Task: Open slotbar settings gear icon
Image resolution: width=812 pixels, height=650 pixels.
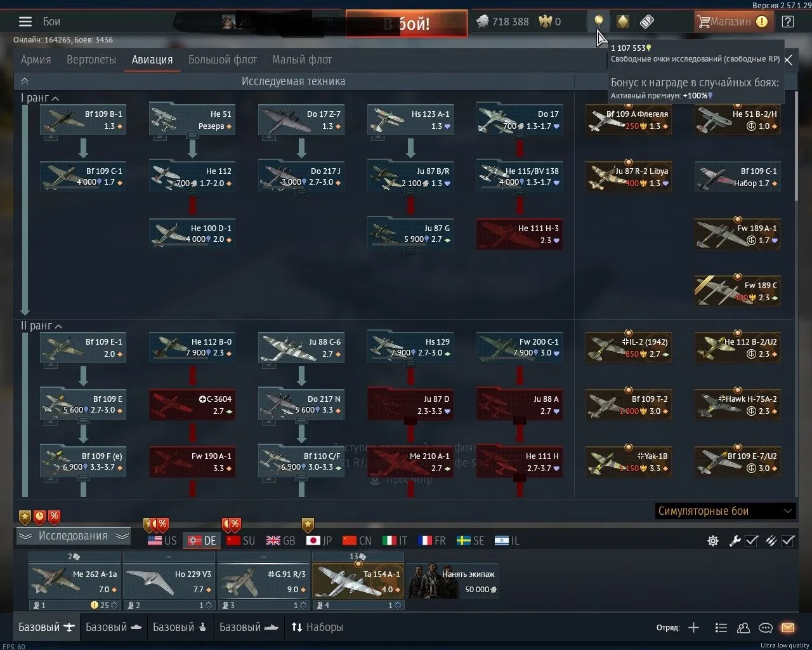Action: click(713, 541)
